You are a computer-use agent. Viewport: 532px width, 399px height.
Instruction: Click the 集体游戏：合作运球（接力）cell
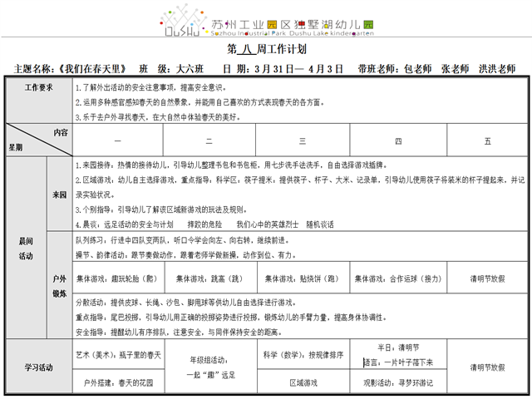pos(397,278)
